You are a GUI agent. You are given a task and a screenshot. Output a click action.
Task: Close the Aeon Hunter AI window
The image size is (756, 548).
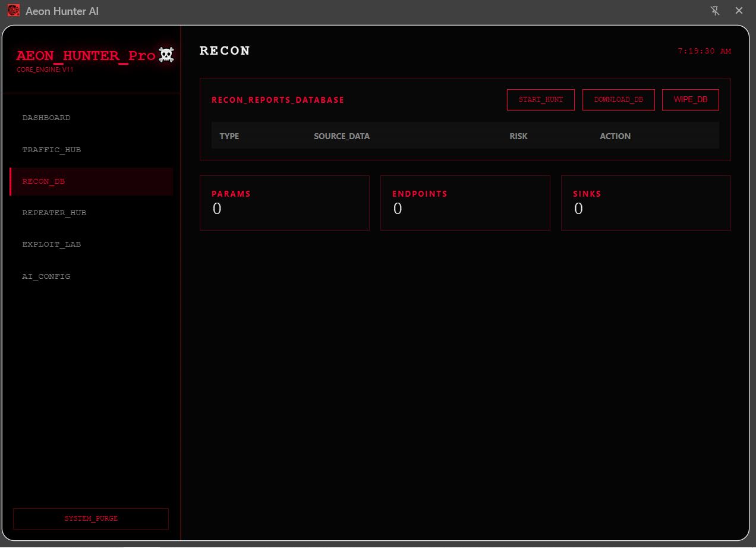pyautogui.click(x=739, y=11)
